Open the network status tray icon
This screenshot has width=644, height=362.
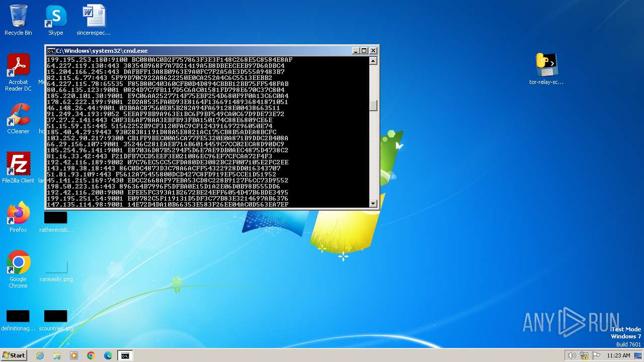(x=584, y=355)
